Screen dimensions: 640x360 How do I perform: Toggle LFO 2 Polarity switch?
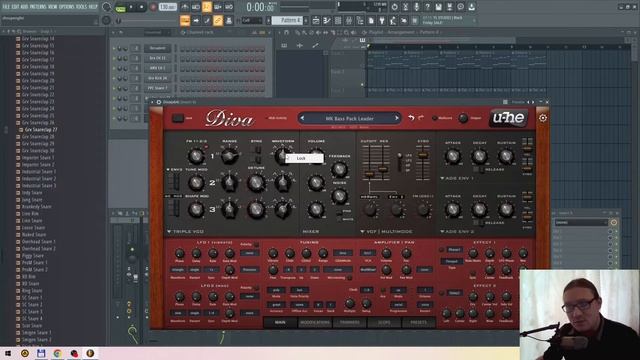(256, 288)
